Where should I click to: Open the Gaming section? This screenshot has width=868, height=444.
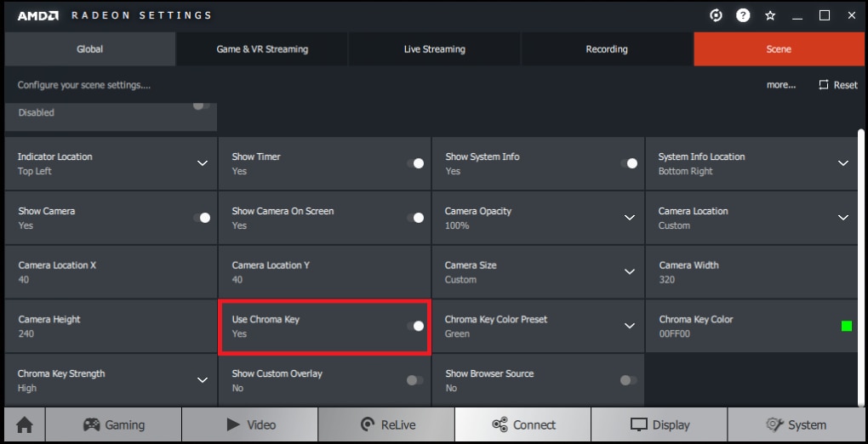113,424
